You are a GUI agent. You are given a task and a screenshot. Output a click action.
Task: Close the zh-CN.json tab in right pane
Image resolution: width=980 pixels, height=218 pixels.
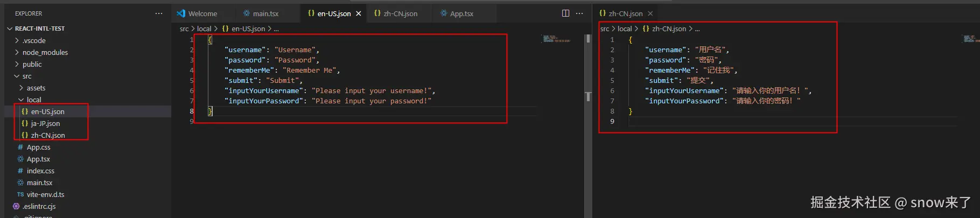[x=650, y=13]
